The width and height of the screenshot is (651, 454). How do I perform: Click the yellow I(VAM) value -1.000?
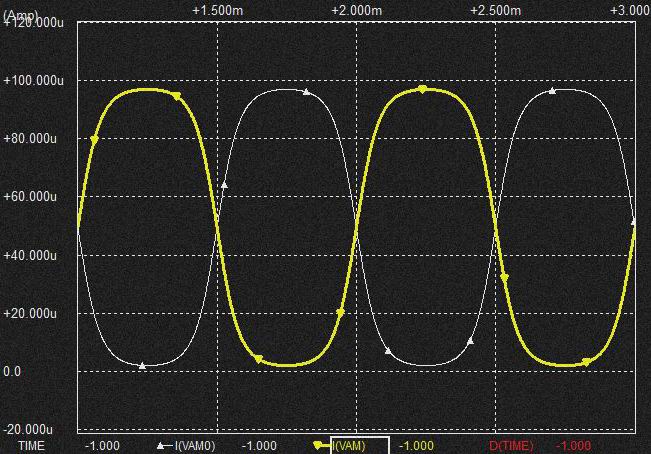coord(416,445)
